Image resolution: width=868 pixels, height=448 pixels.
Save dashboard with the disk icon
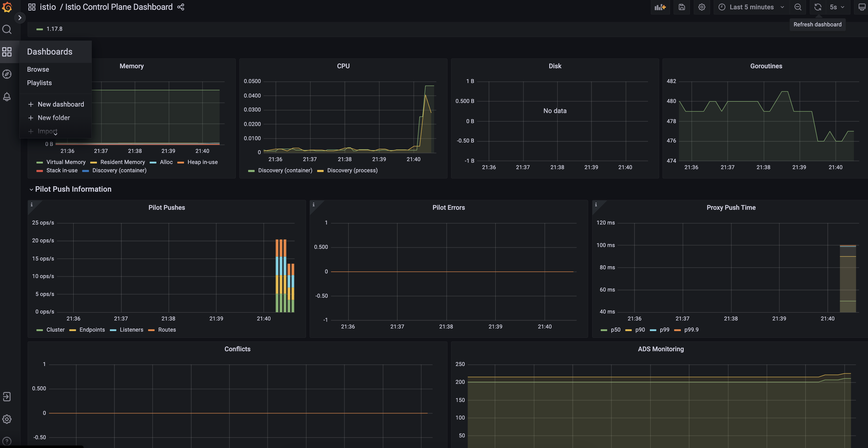pos(681,7)
